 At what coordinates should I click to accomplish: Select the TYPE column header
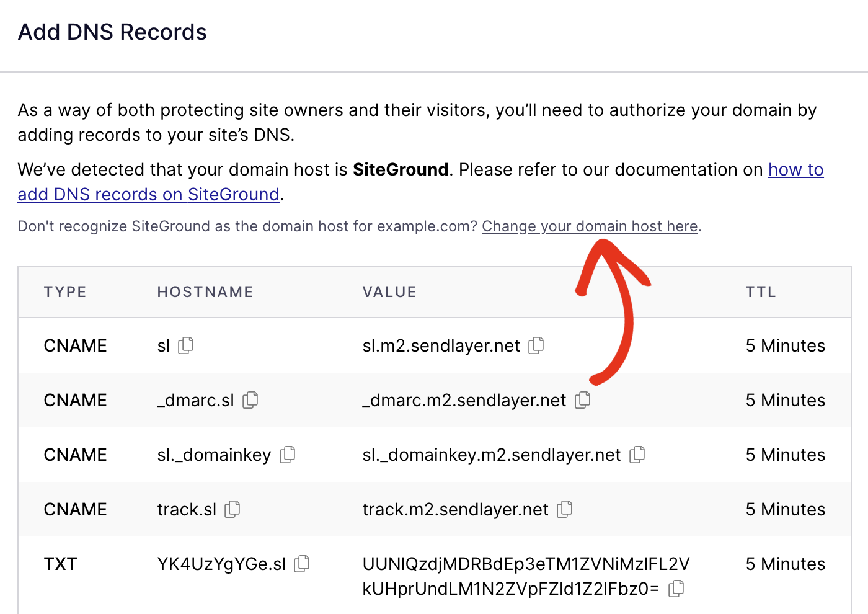point(64,291)
